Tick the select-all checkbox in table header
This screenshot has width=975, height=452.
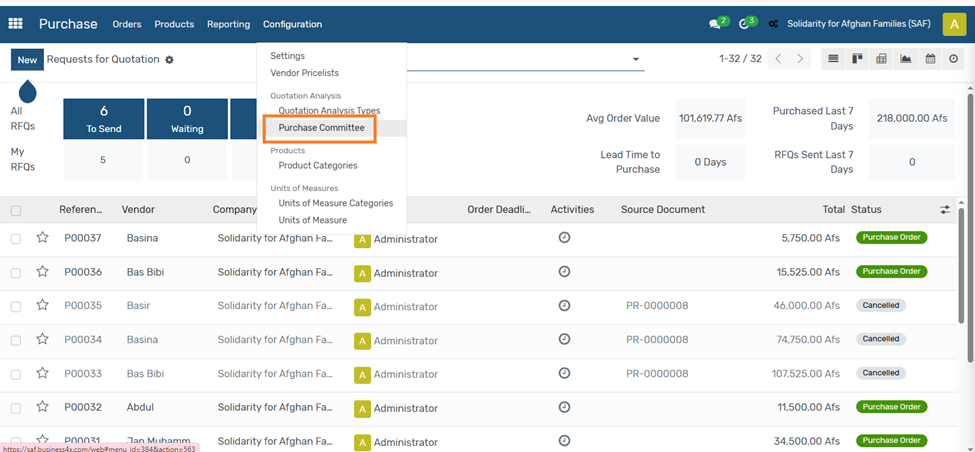pos(16,211)
